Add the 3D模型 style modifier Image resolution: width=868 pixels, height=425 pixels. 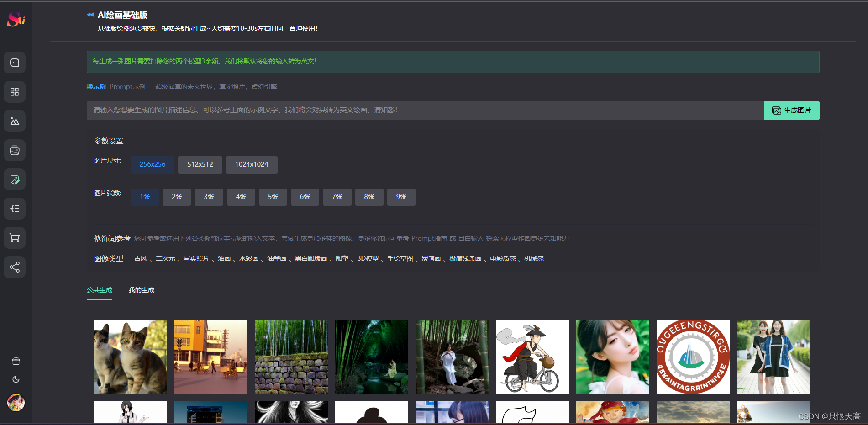pos(368,259)
